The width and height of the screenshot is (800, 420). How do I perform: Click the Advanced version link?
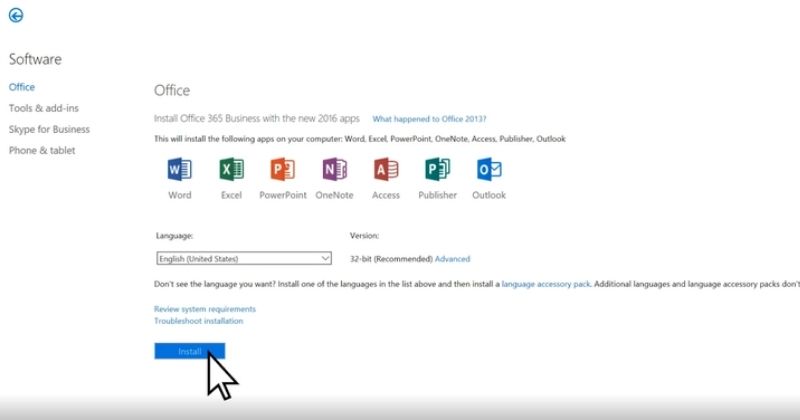[x=453, y=259]
